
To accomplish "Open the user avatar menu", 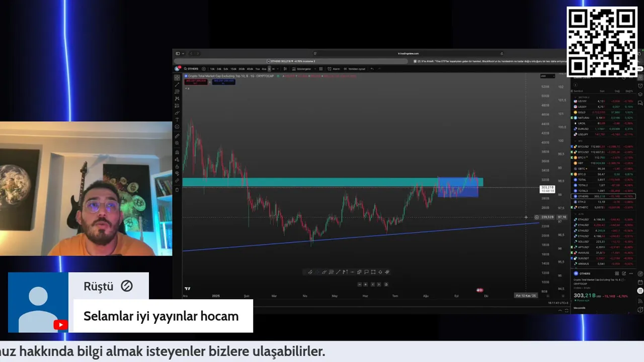I will coord(178,69).
